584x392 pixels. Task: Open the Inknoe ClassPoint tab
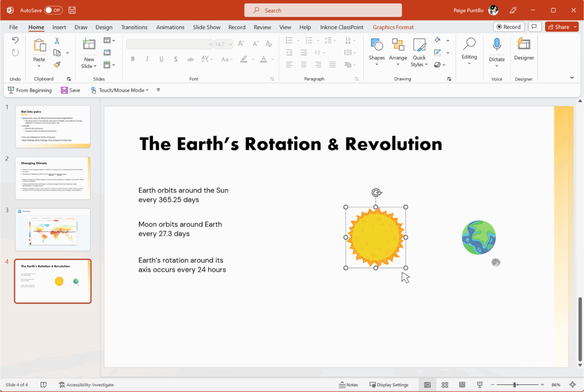tap(341, 27)
